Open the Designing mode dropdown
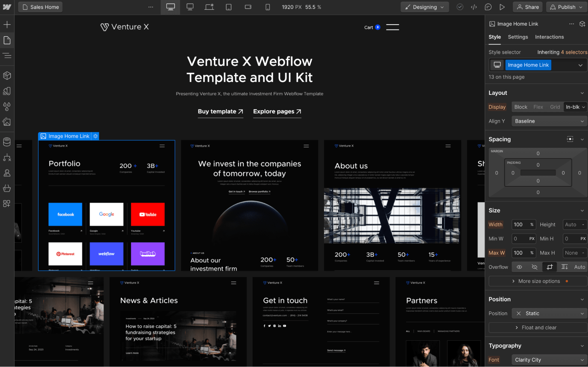This screenshot has width=588, height=367. click(x=424, y=7)
